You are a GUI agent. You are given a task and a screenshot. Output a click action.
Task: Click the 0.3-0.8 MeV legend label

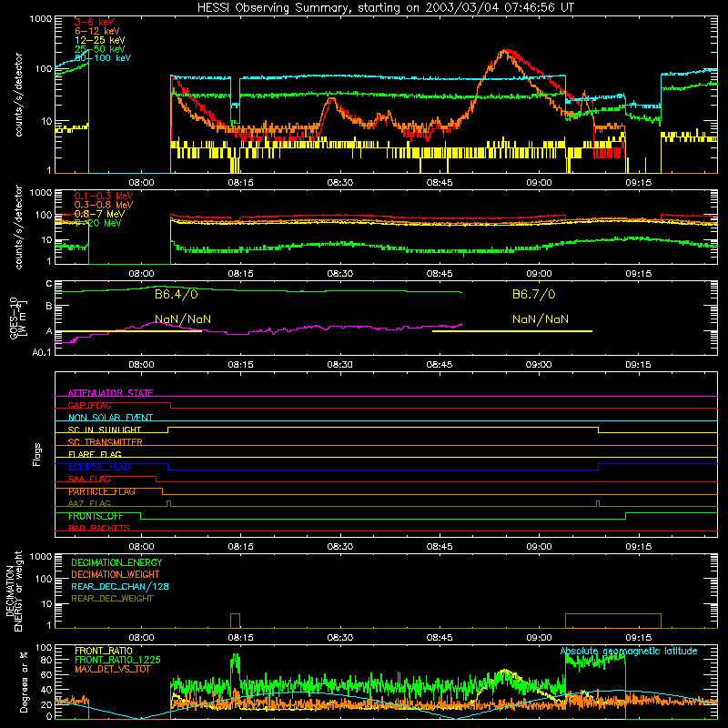tap(104, 205)
